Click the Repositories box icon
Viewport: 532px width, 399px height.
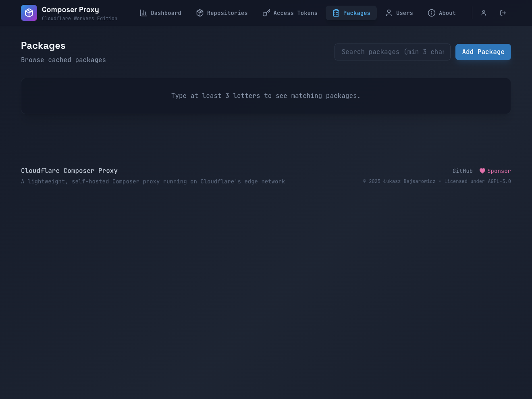coord(199,13)
